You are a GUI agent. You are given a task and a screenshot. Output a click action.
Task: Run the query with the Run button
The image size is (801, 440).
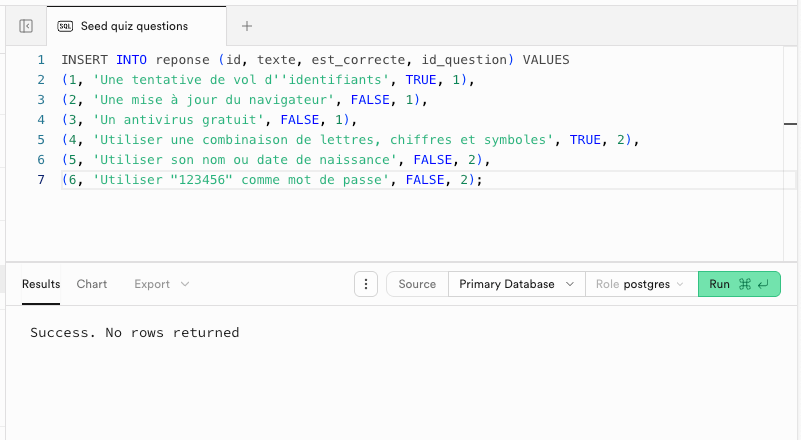[738, 284]
